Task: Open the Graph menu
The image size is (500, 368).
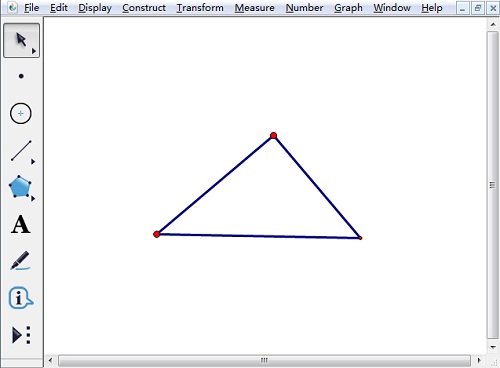Action: [x=348, y=8]
